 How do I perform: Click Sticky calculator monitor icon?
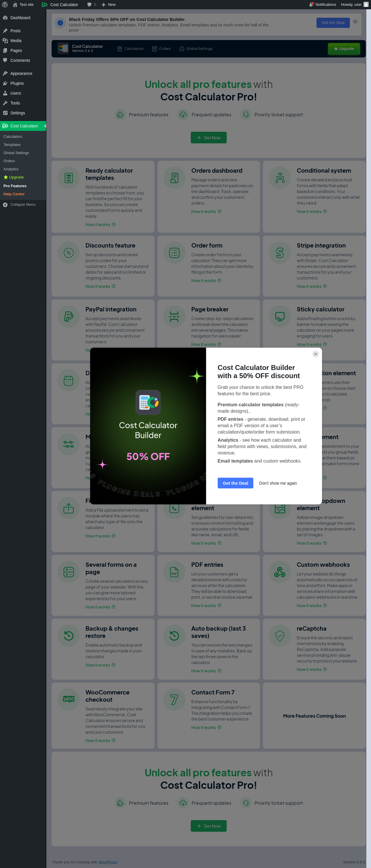coord(280,317)
